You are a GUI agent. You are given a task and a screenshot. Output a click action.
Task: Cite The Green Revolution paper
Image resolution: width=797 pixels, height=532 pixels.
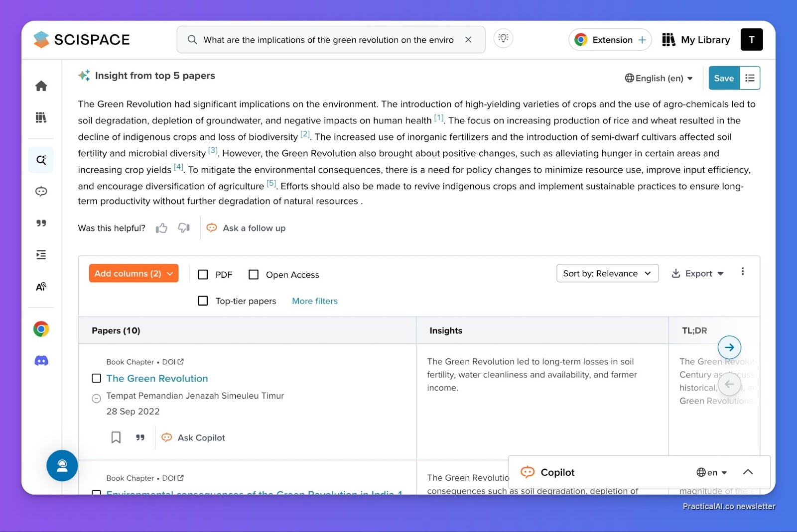140,437
